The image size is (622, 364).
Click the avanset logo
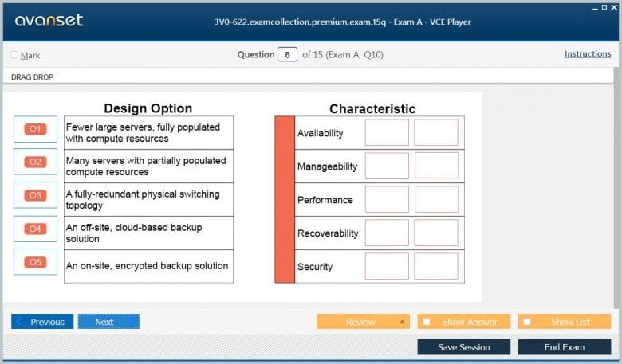tap(49, 20)
